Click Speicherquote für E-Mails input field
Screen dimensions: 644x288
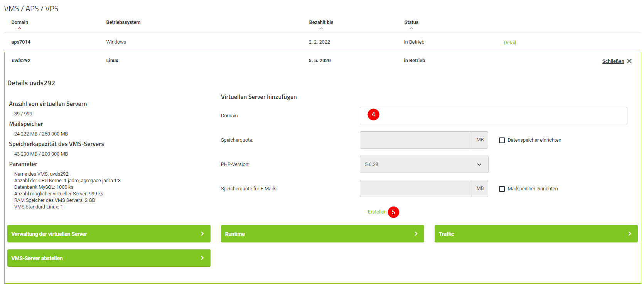[415, 189]
